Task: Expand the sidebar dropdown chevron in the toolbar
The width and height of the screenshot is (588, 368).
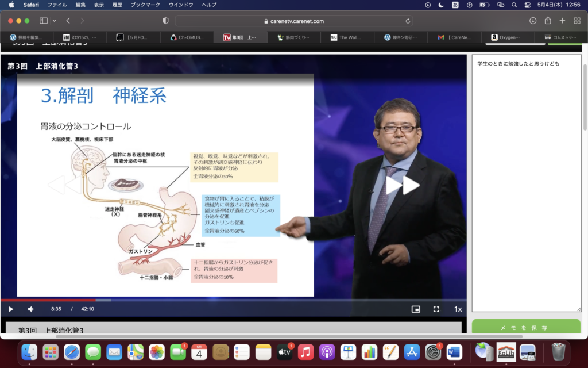Action: click(x=55, y=21)
